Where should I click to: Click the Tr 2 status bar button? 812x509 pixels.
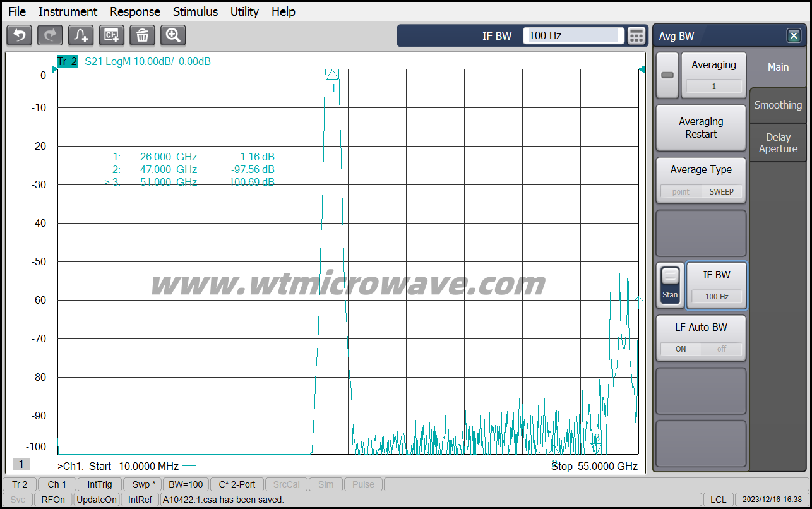(20, 484)
